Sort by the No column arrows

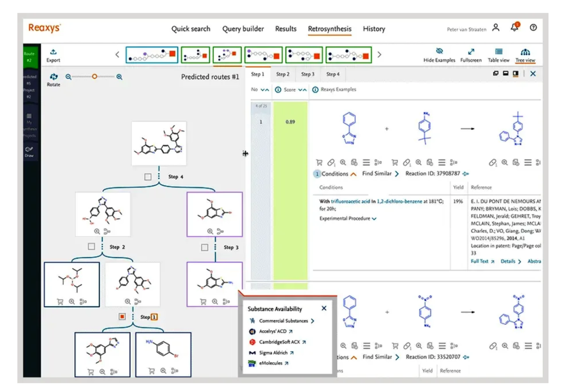[x=265, y=90]
